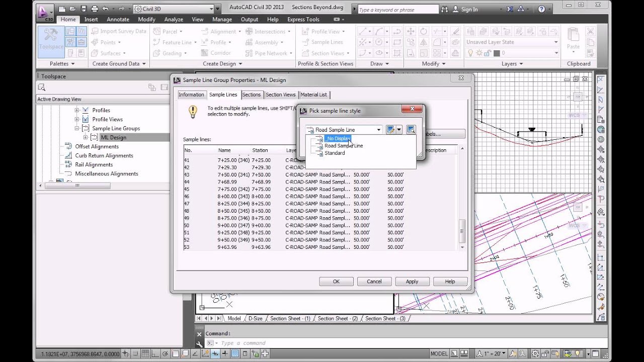Click the Toolspace horizontal scrollbar thumb
Screen dimensions: 644x362
(x=76, y=185)
